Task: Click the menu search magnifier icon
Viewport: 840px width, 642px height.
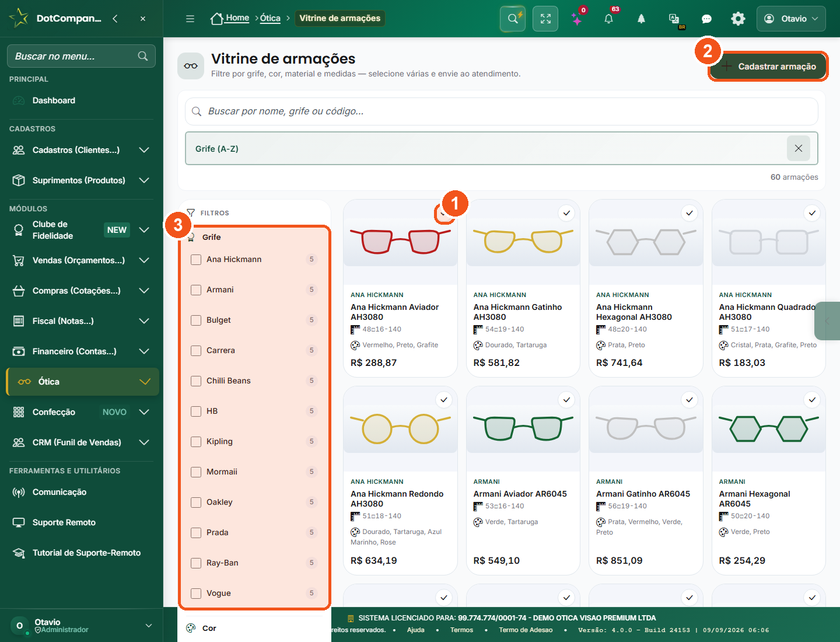Action: tap(143, 56)
